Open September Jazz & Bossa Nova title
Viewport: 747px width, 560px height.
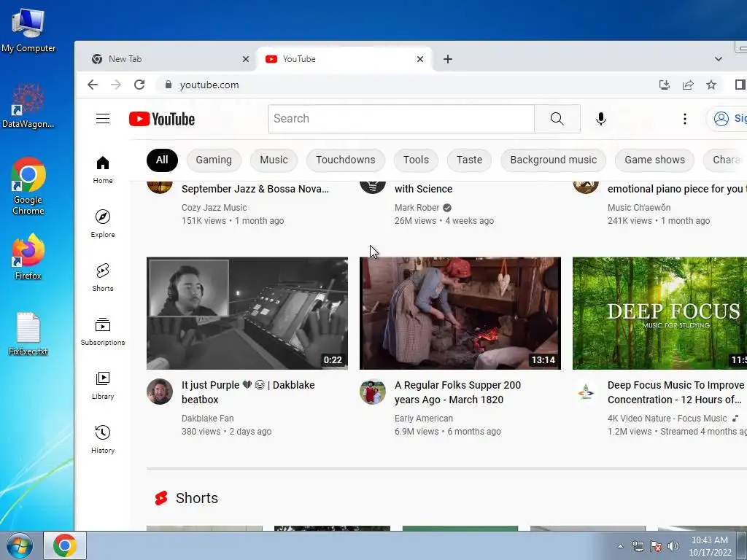[x=255, y=189]
